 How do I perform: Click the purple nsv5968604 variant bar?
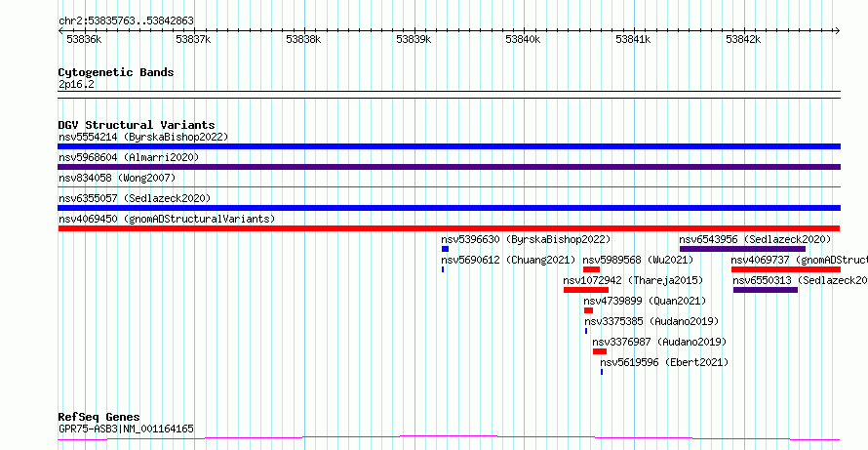[x=449, y=167]
